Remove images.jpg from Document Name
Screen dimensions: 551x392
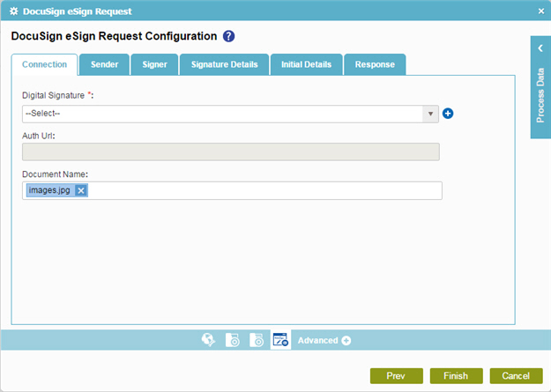pos(81,190)
